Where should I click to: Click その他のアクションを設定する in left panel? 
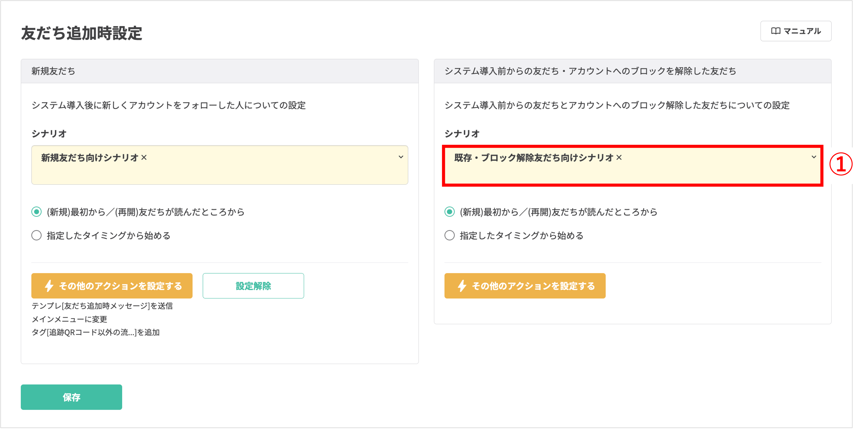pos(112,285)
